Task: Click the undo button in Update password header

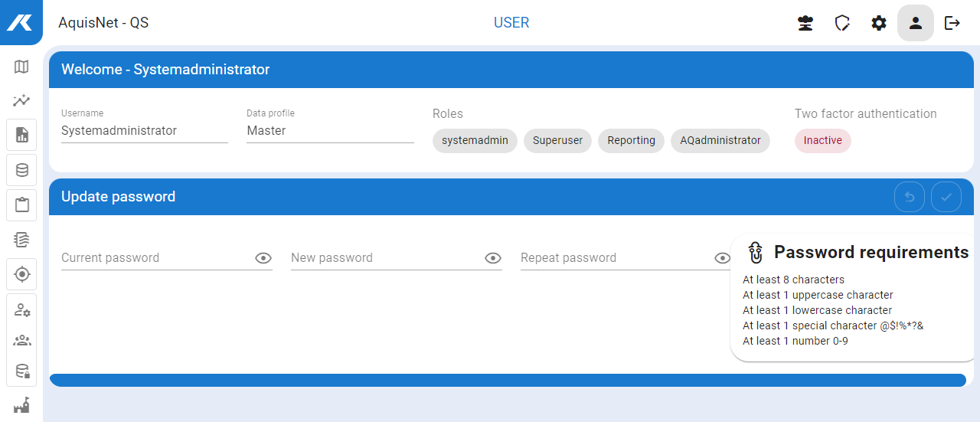Action: tap(910, 197)
